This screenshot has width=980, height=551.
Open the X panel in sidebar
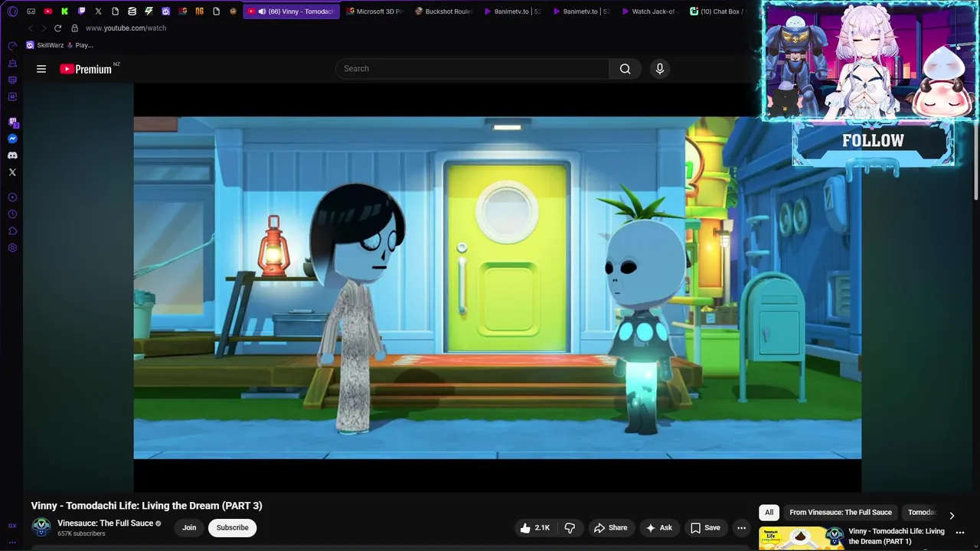tap(12, 172)
